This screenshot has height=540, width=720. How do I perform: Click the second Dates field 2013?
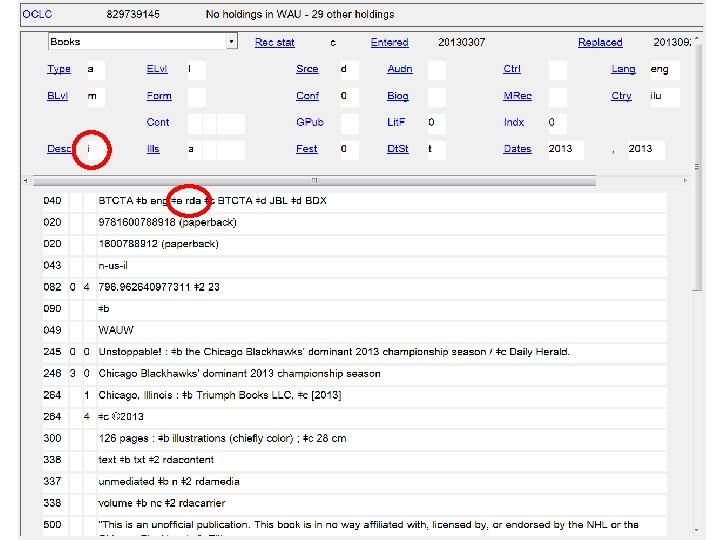[646, 150]
